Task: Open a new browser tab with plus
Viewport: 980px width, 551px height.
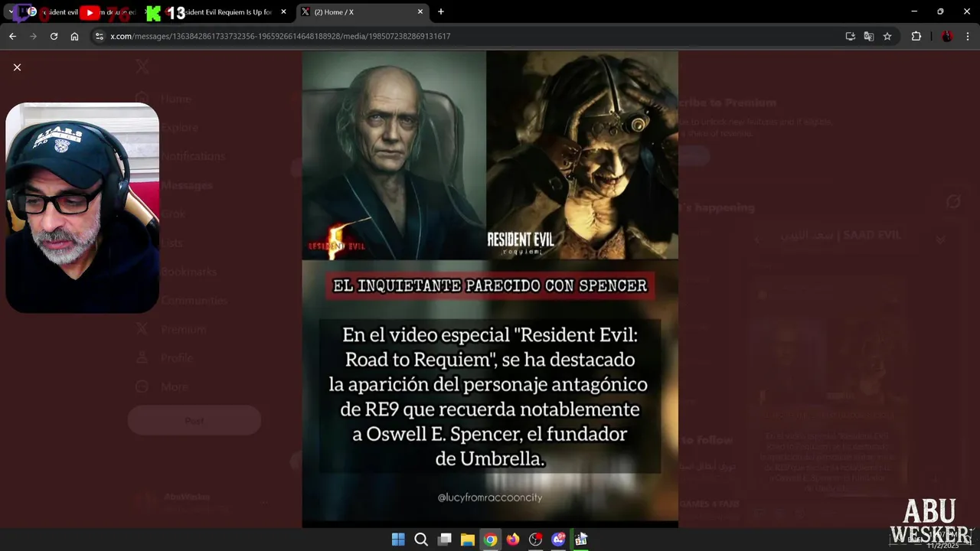Action: pos(440,11)
